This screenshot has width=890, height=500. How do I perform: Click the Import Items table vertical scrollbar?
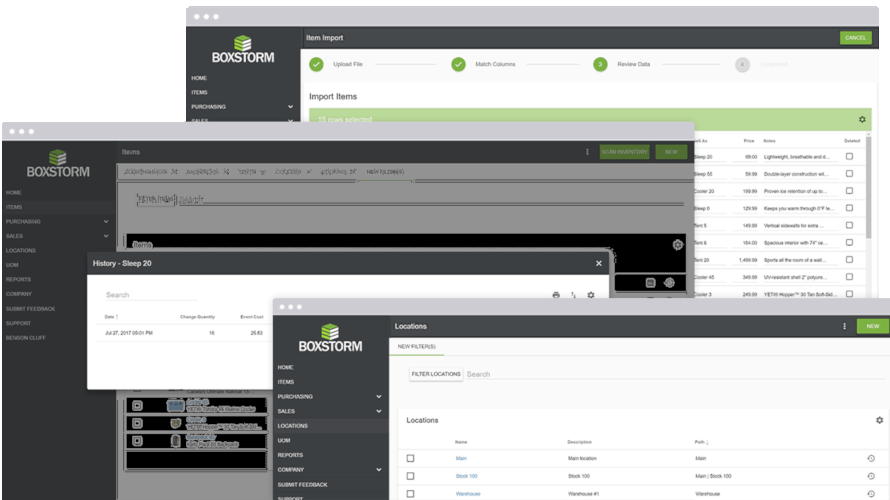(868, 187)
